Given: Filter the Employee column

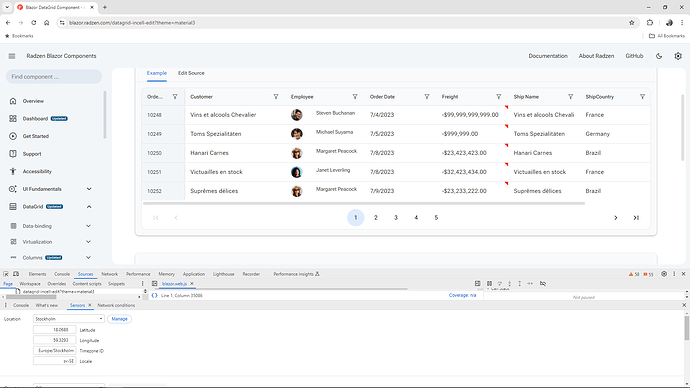Looking at the screenshot, I should (355, 97).
